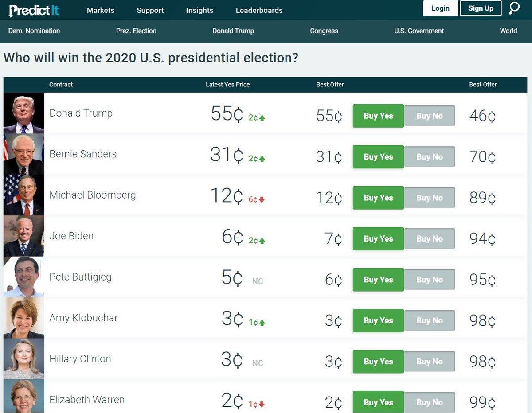This screenshot has height=413, width=532.
Task: Click the 'Latest Yes Price' column header
Action: [x=228, y=85]
